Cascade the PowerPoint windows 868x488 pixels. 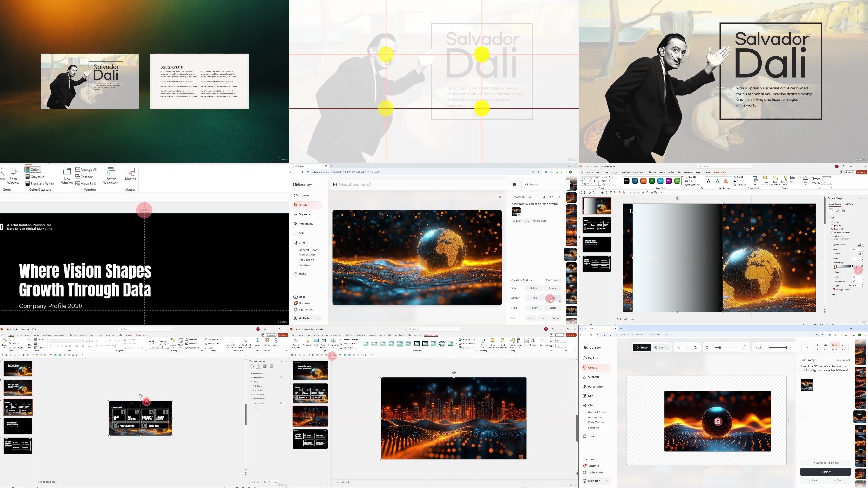coord(84,177)
